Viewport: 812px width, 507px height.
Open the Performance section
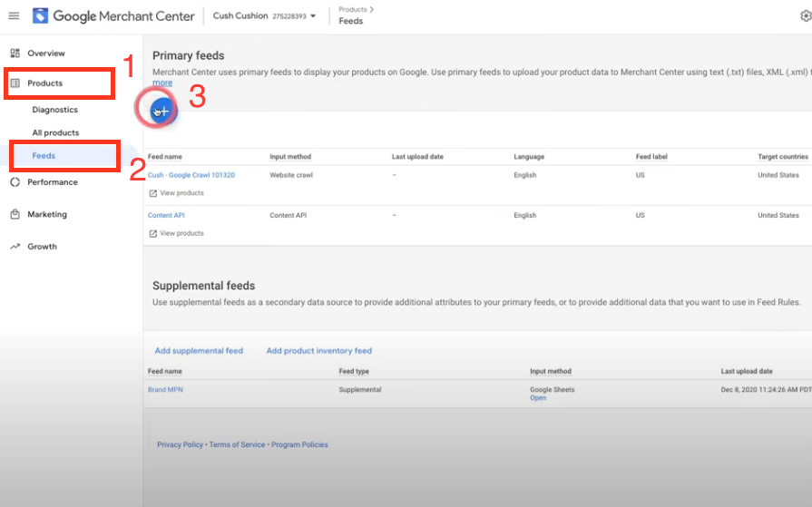pyautogui.click(x=53, y=182)
